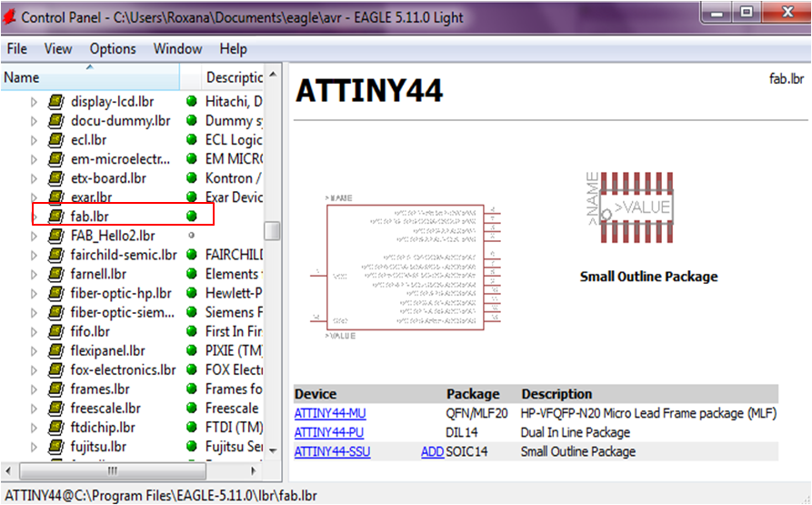Image resolution: width=812 pixels, height=505 pixels.
Task: Click the FAB_Hello2.lbr library icon
Action: coord(56,236)
